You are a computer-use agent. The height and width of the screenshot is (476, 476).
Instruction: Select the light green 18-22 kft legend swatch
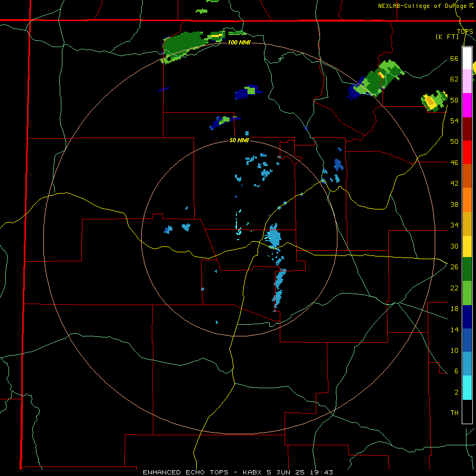467,293
